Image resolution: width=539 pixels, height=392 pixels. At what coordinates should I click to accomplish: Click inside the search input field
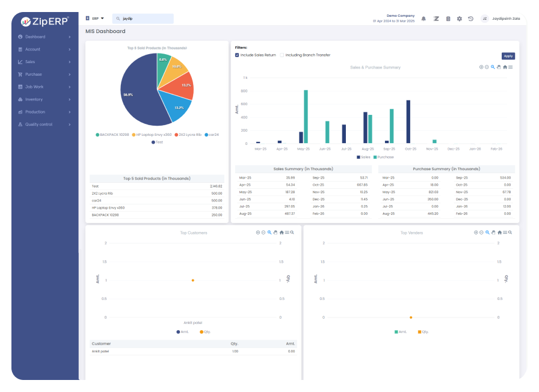[141, 18]
